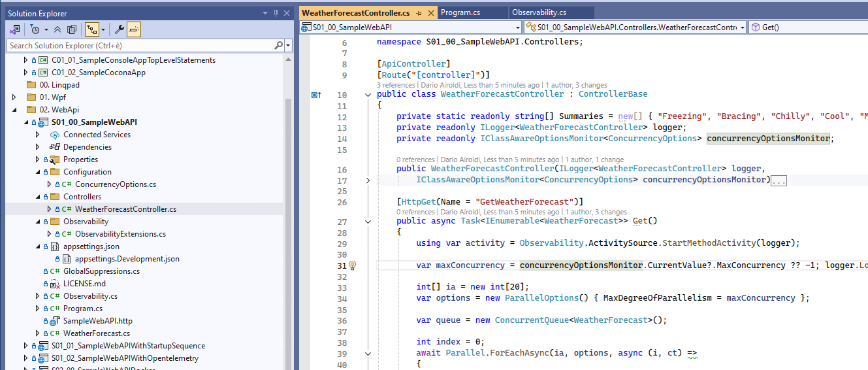Collapse the Controllers folder node
This screenshot has height=370, width=868.
tap(37, 197)
